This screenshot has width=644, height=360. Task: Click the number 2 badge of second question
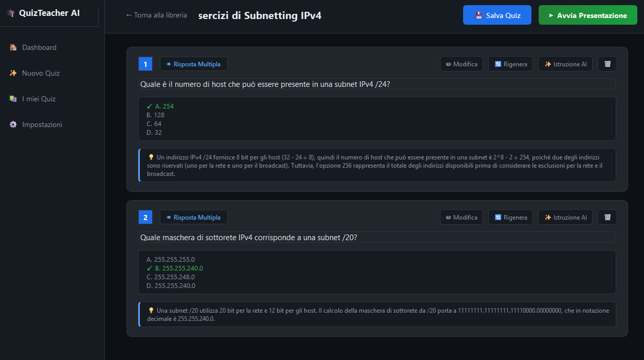point(145,218)
